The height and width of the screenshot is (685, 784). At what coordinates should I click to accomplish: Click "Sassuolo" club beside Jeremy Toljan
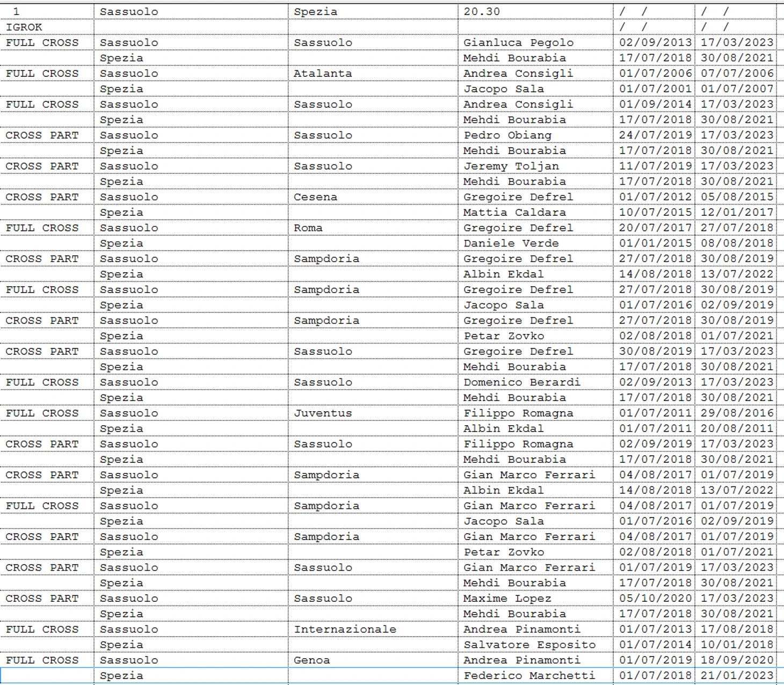click(323, 166)
